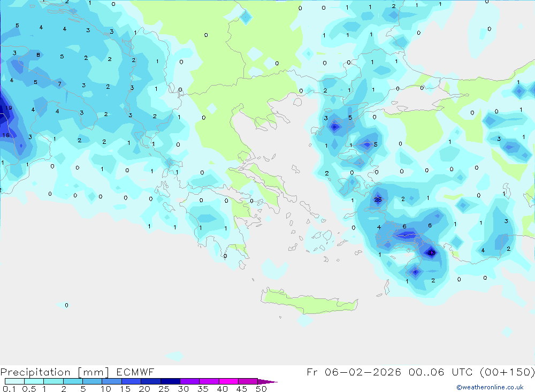The image size is (535, 392).
Task: Click the 15–20 mm blue legend swatch
Action: pyautogui.click(x=131, y=381)
